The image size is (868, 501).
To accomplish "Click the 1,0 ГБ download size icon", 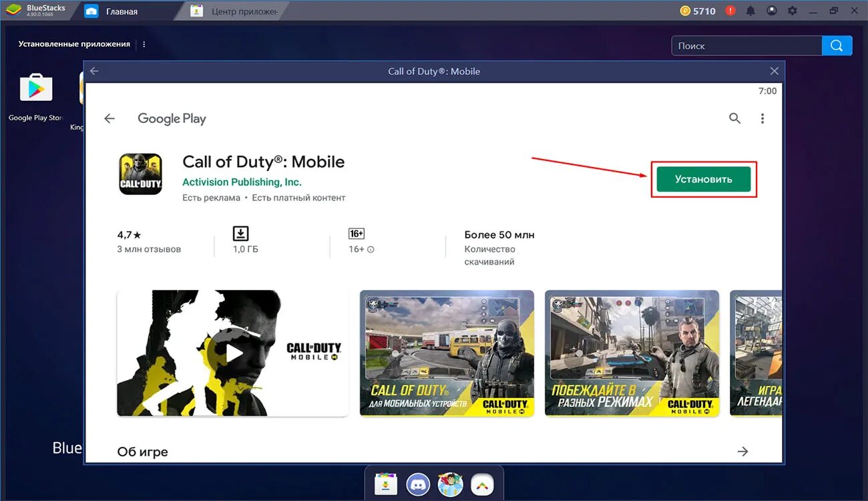I will click(x=240, y=233).
